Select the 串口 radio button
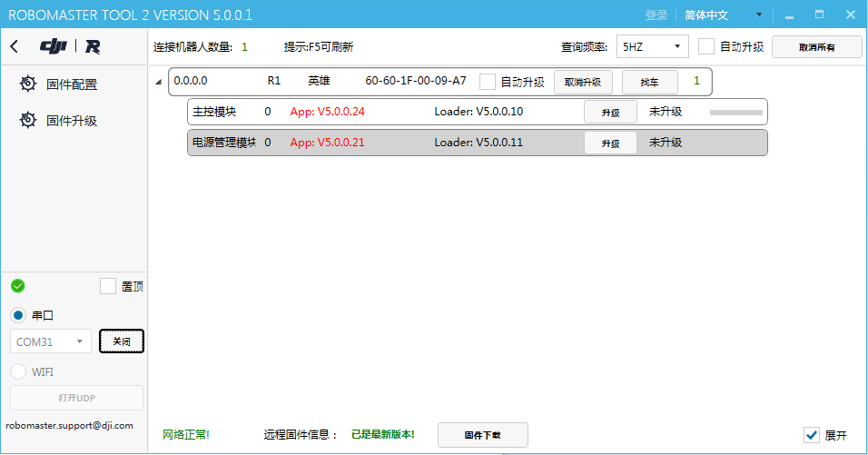Screen dimensions: 868x455 click(18, 315)
